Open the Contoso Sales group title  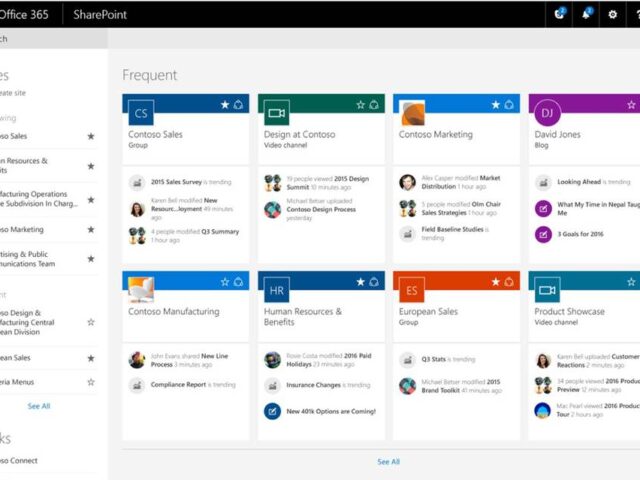[155, 134]
